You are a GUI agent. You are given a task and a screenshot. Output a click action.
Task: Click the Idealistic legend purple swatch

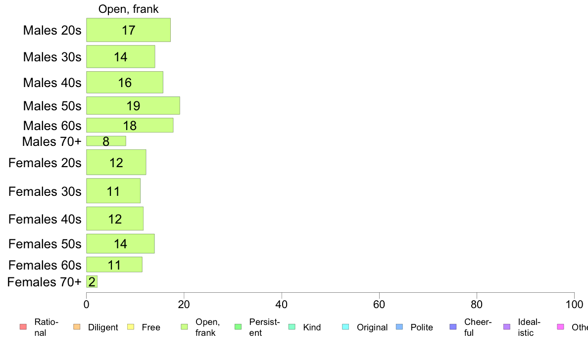[507, 327]
